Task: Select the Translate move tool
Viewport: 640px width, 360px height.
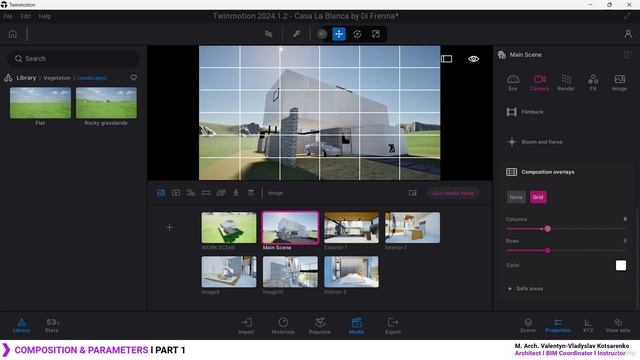Action: pyautogui.click(x=339, y=34)
